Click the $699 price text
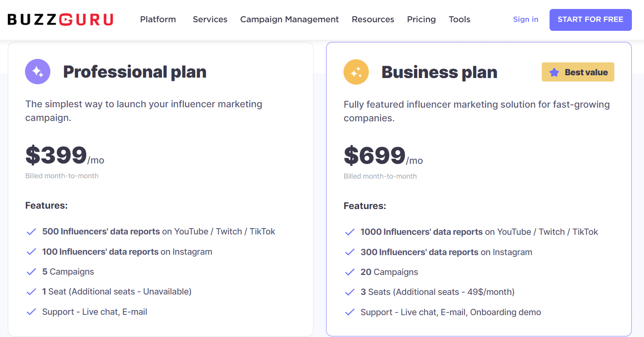This screenshot has width=644, height=337. [x=375, y=155]
